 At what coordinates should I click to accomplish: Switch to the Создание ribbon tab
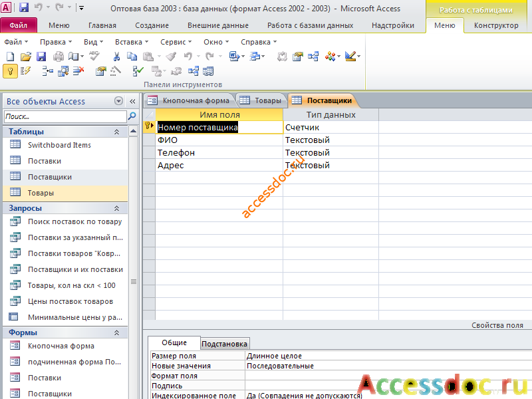point(152,25)
